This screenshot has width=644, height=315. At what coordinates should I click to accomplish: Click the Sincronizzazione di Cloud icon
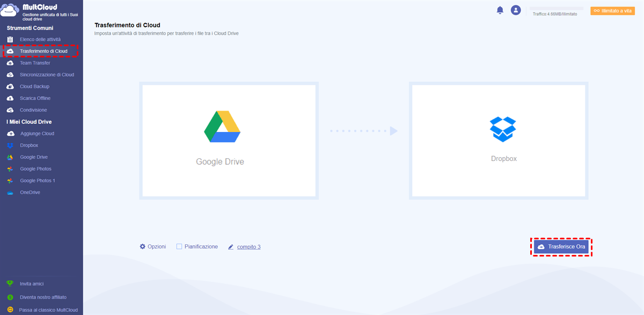tap(10, 75)
